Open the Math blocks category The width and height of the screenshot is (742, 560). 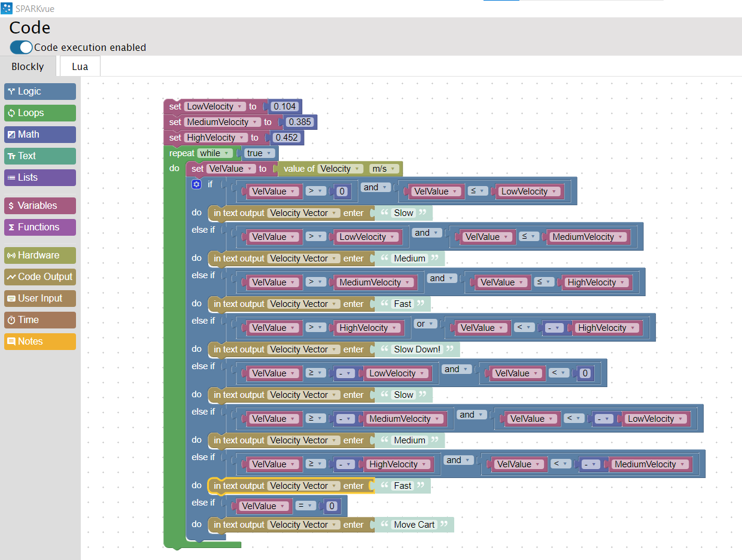coord(39,135)
